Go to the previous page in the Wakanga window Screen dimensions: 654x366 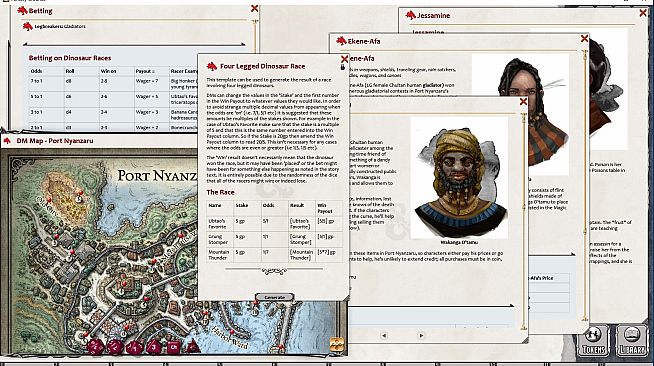(384, 335)
